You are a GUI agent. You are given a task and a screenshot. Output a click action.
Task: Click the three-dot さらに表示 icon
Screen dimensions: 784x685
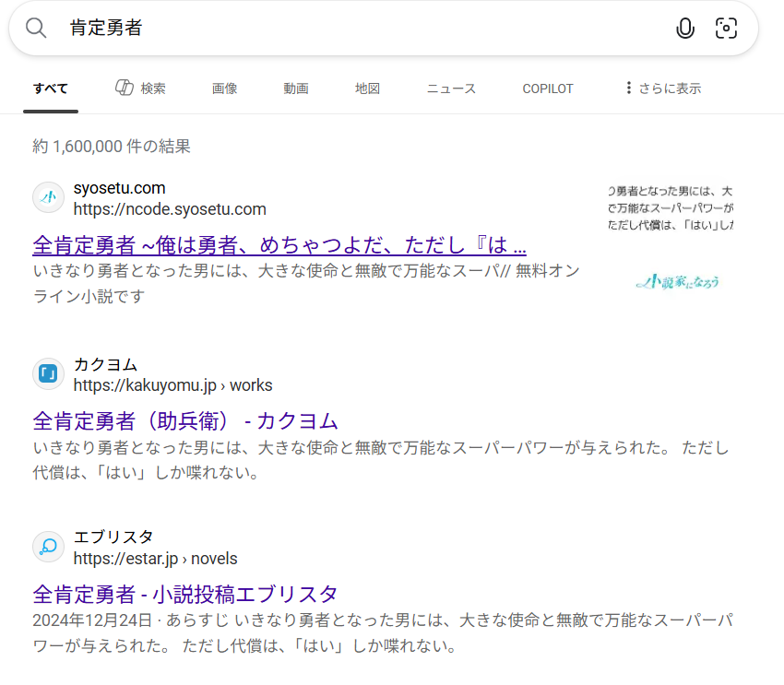(629, 88)
